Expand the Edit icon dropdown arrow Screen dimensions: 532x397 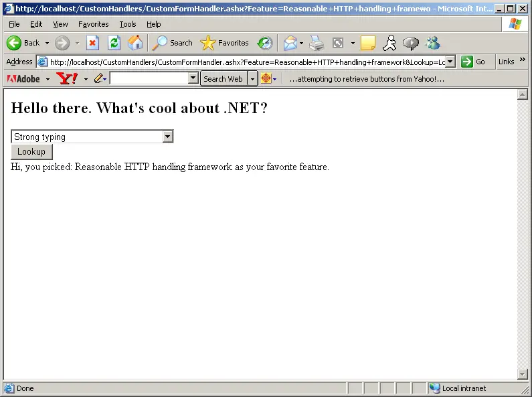click(x=353, y=43)
